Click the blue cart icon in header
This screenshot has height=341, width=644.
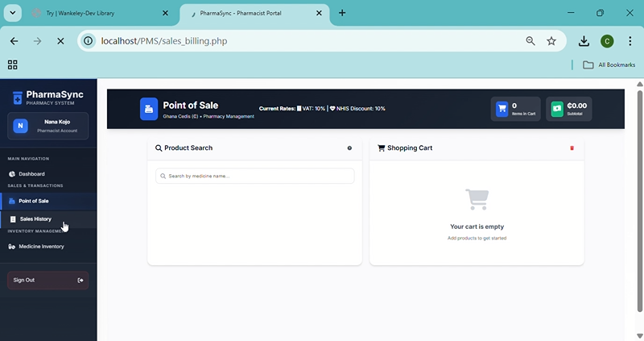coord(502,109)
